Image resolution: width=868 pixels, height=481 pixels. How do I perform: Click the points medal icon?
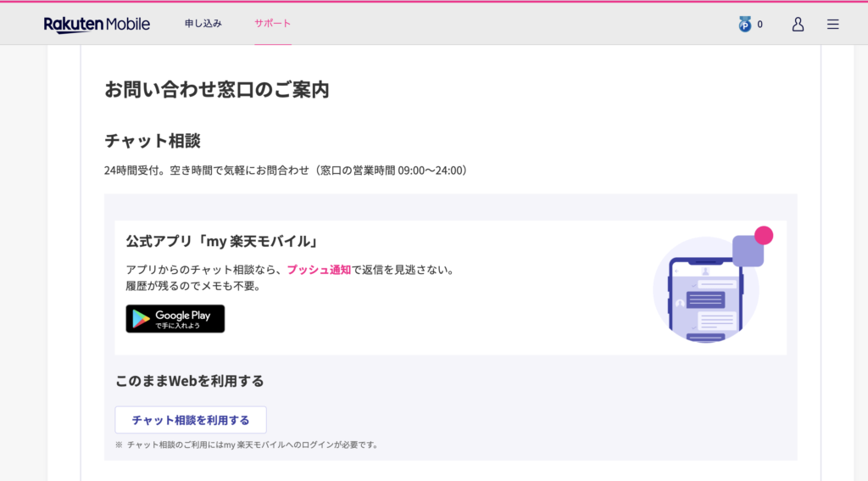pyautogui.click(x=745, y=24)
